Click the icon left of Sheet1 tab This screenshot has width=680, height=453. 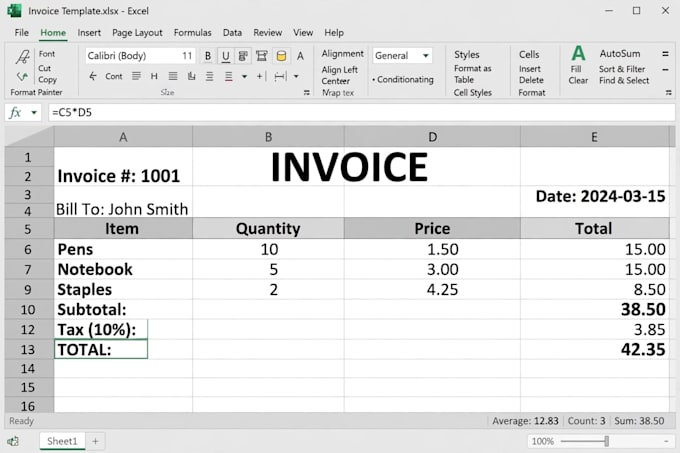tap(13, 441)
